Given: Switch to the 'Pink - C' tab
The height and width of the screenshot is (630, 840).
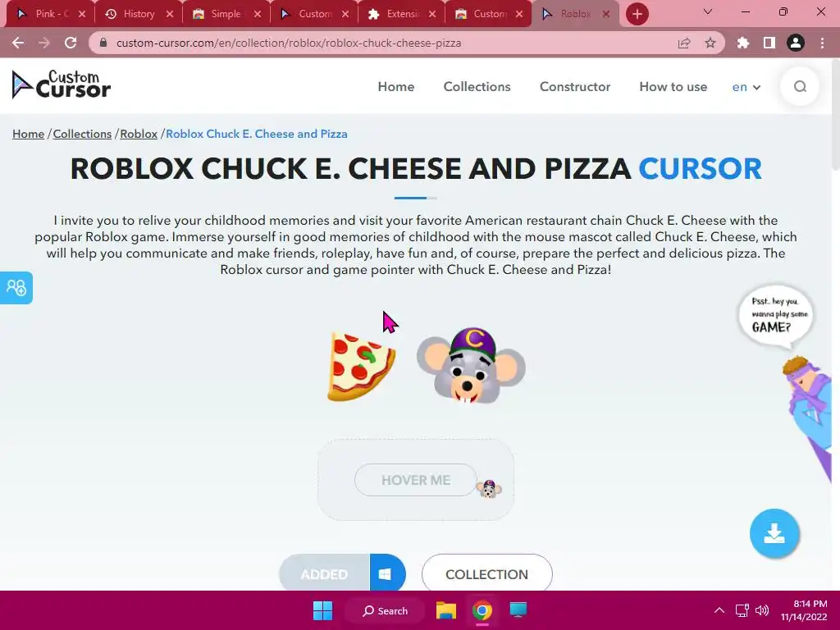Looking at the screenshot, I should tap(51, 14).
